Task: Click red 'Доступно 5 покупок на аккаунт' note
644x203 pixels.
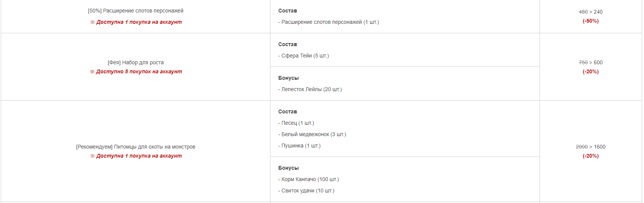Action: pos(139,71)
